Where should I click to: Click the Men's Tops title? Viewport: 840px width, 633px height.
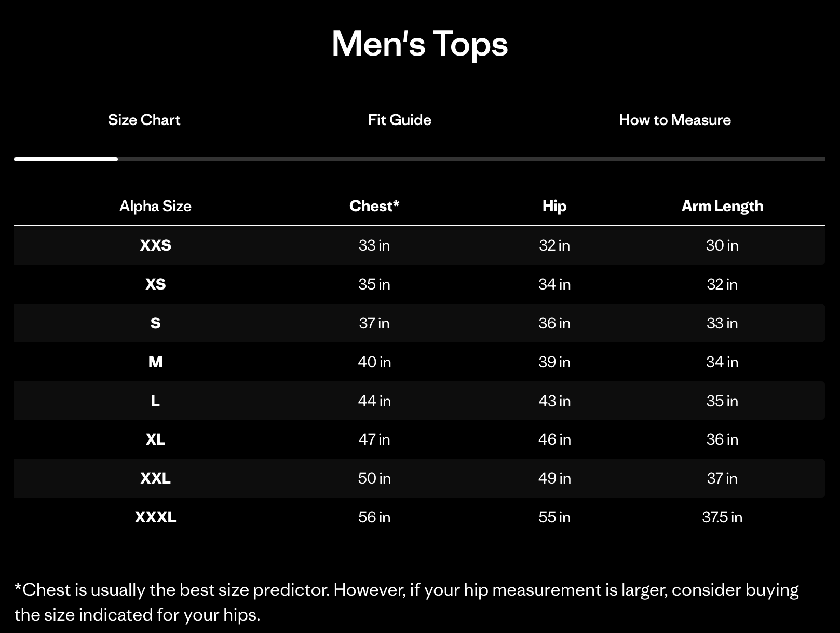(x=419, y=44)
